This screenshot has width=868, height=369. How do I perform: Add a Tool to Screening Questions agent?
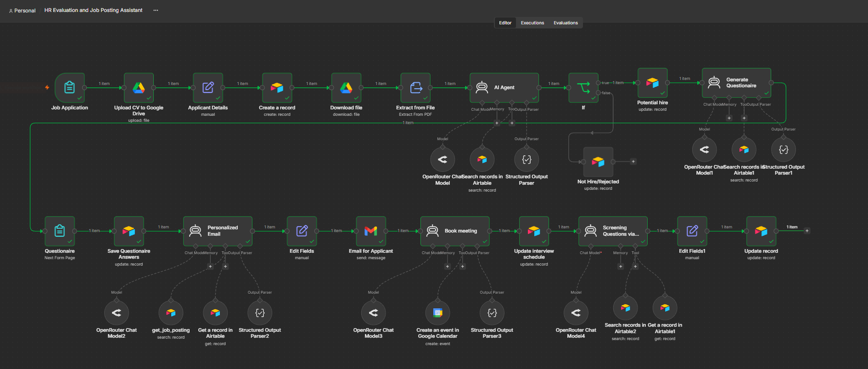(x=635, y=266)
